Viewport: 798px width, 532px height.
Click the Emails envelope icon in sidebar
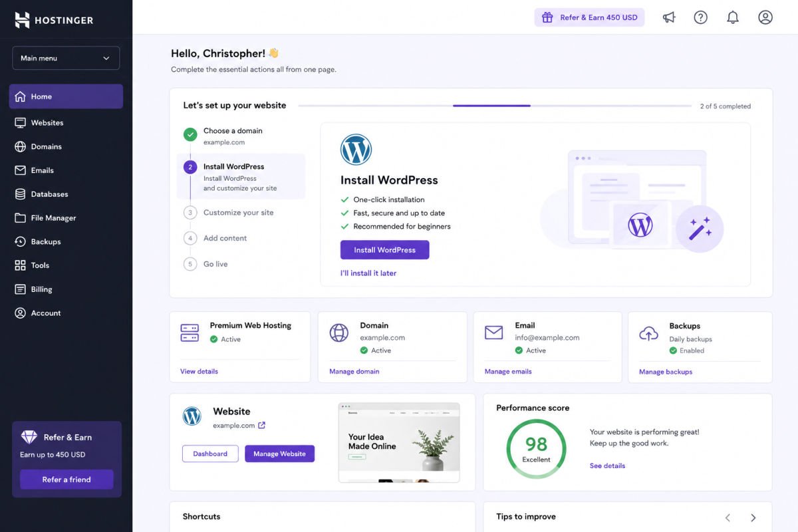point(20,170)
